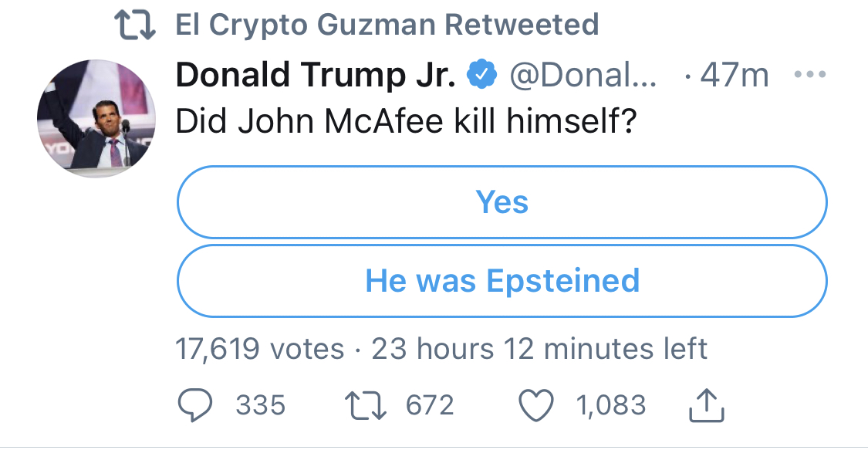
Task: Open the tweet author's profile picture
Action: [96, 117]
